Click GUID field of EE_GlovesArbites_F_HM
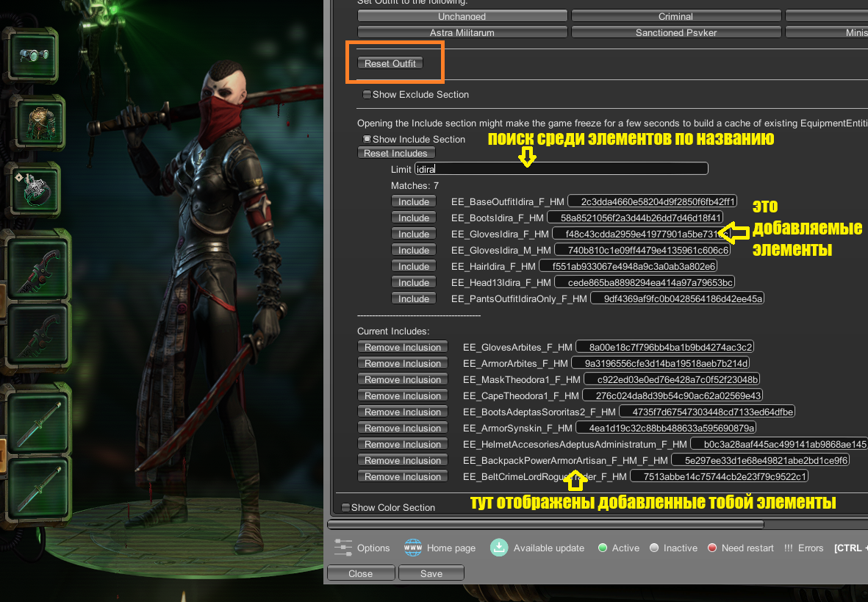The image size is (868, 602). [665, 347]
